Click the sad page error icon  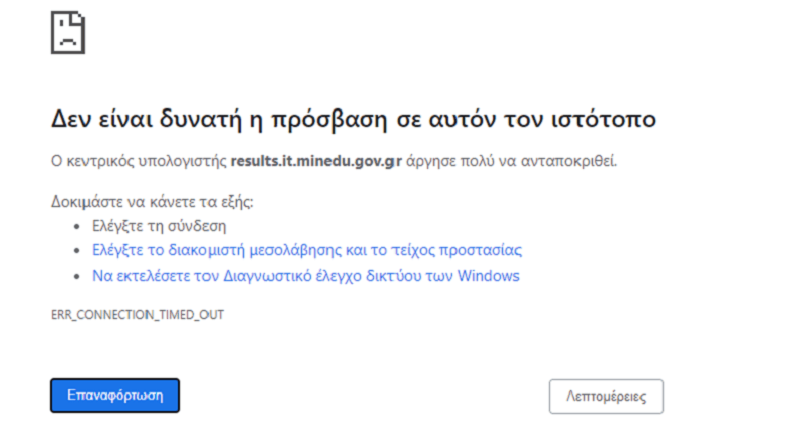(68, 32)
